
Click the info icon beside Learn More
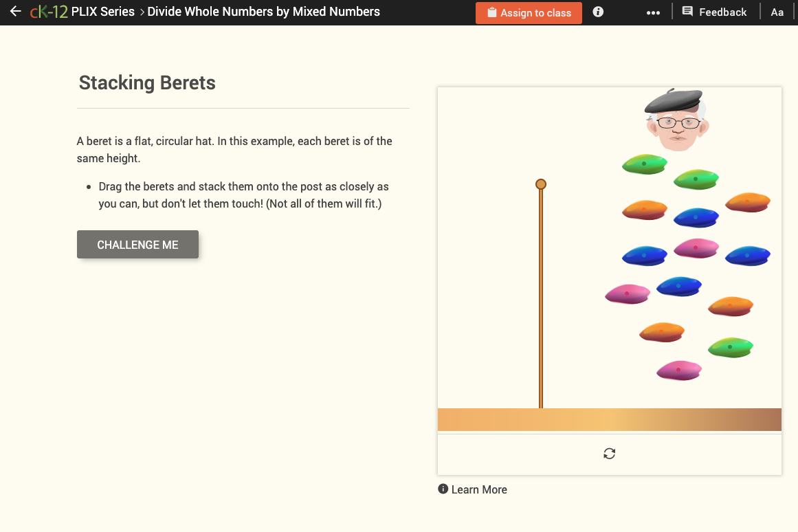click(x=443, y=489)
